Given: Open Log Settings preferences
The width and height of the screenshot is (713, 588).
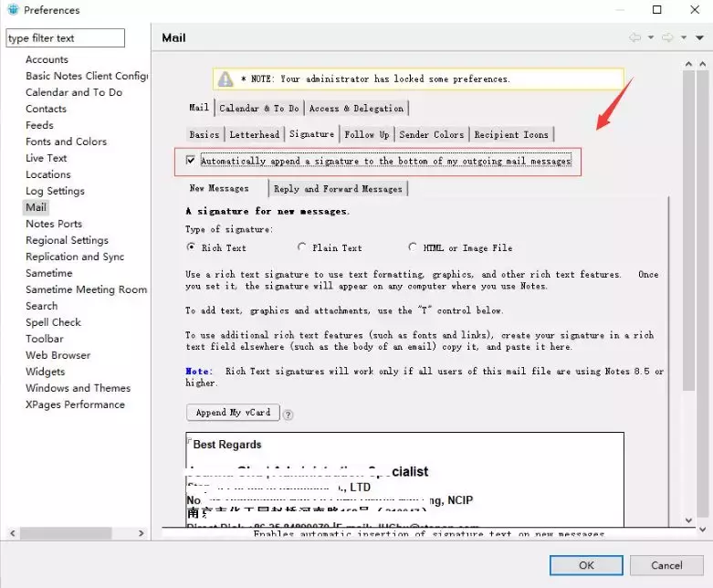Looking at the screenshot, I should (x=55, y=191).
